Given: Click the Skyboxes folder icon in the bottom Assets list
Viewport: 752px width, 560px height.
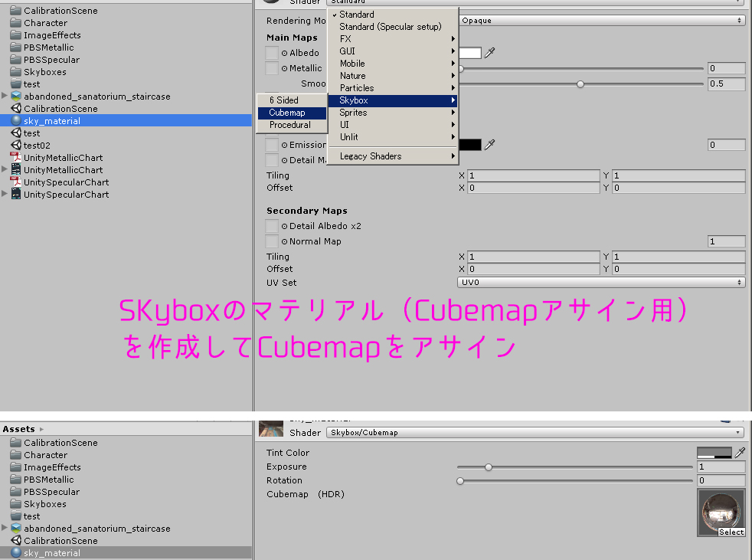Looking at the screenshot, I should click(x=16, y=504).
